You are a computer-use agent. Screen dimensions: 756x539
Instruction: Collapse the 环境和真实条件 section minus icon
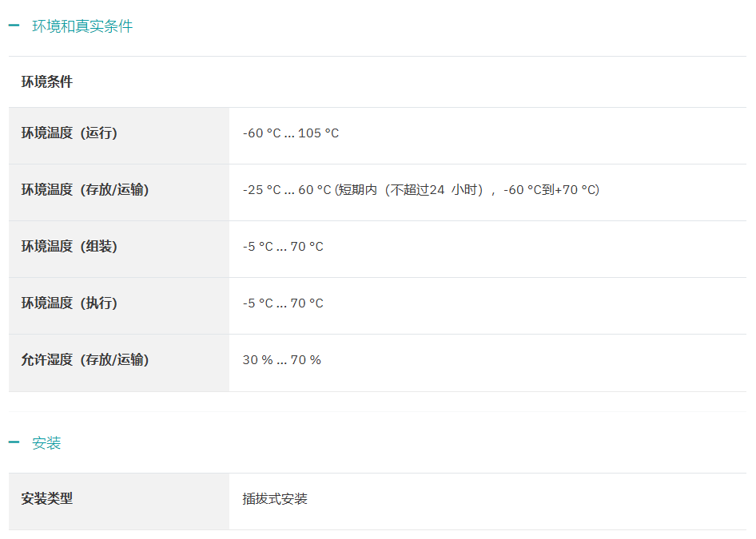[x=14, y=26]
